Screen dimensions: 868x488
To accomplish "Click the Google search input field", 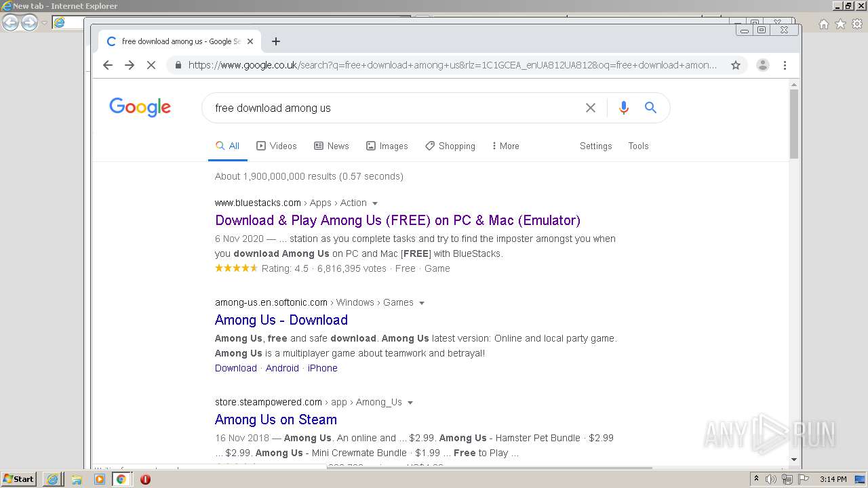I will (x=393, y=108).
